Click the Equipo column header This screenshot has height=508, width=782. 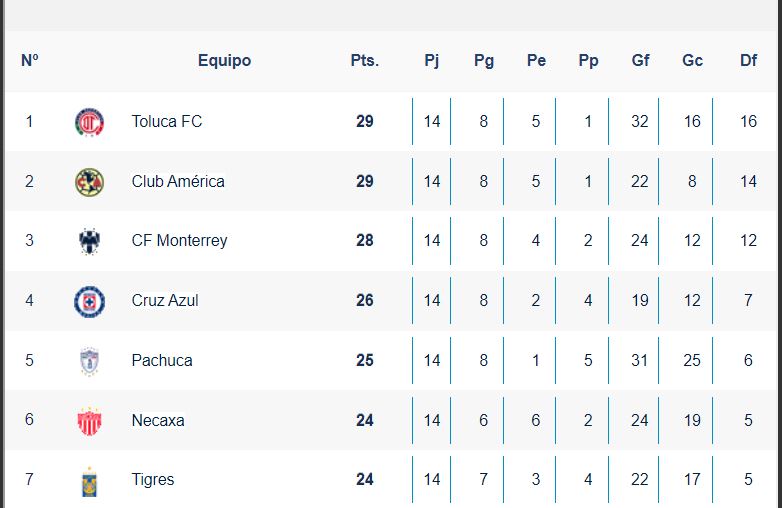[x=224, y=61]
